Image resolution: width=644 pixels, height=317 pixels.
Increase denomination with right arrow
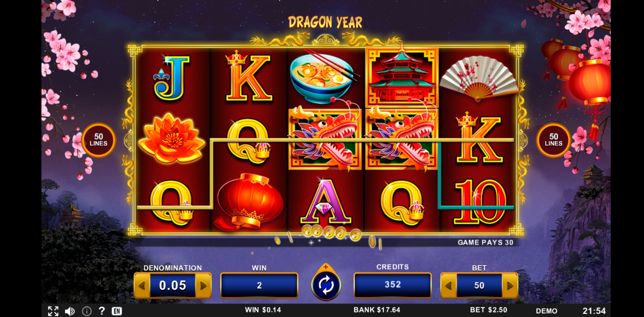[x=203, y=286]
